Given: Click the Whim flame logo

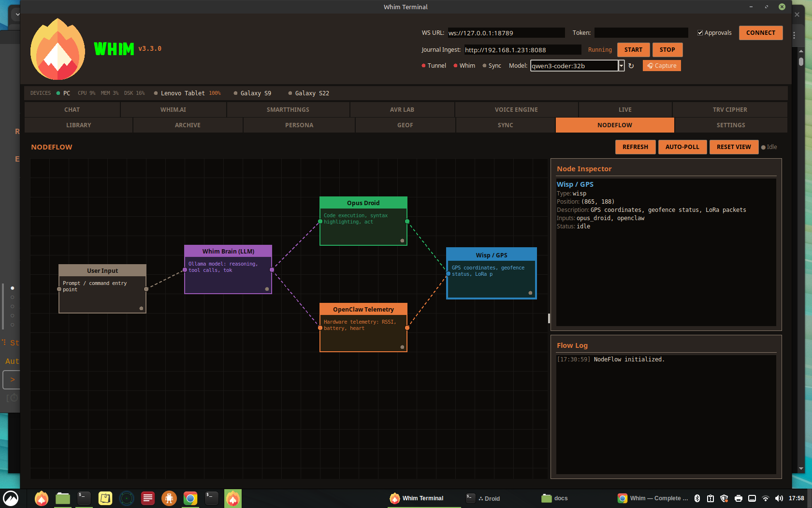Looking at the screenshot, I should pyautogui.click(x=57, y=49).
